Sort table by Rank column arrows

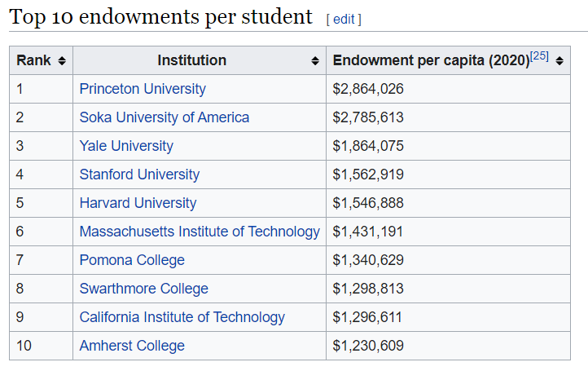coord(62,61)
